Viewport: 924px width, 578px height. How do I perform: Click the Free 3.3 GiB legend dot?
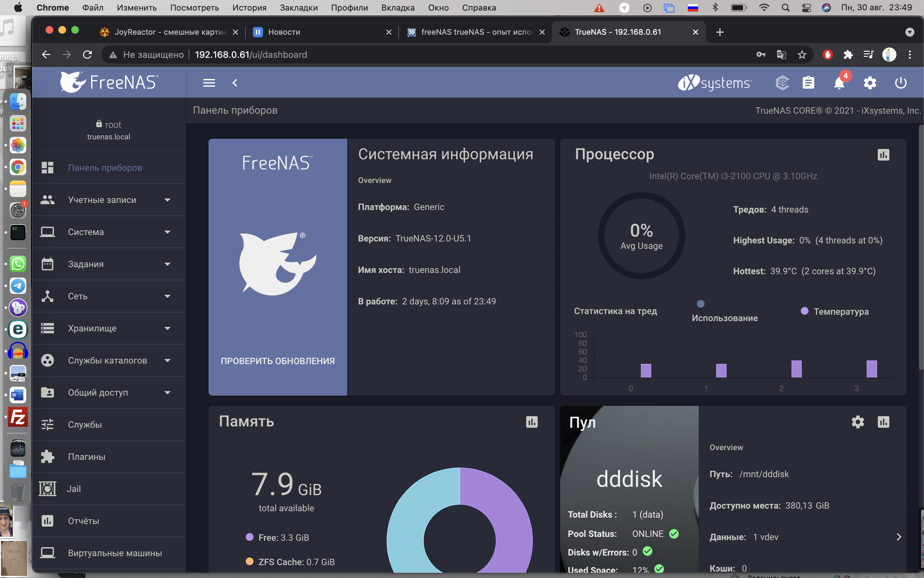(x=249, y=537)
